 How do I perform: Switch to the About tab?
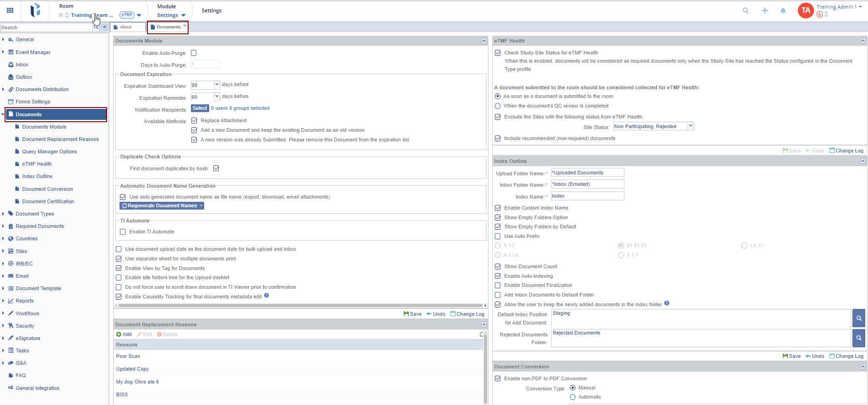click(x=126, y=27)
